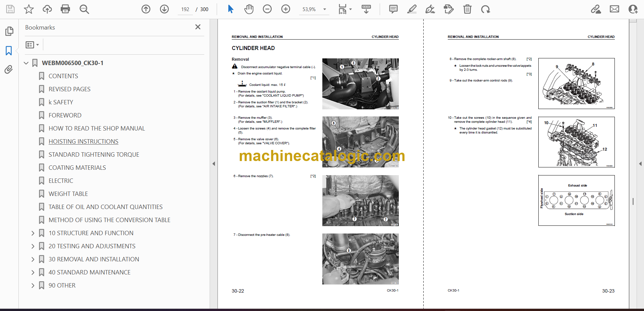Click the pre-heater cable photo
This screenshot has width=644, height=311.
click(361, 259)
